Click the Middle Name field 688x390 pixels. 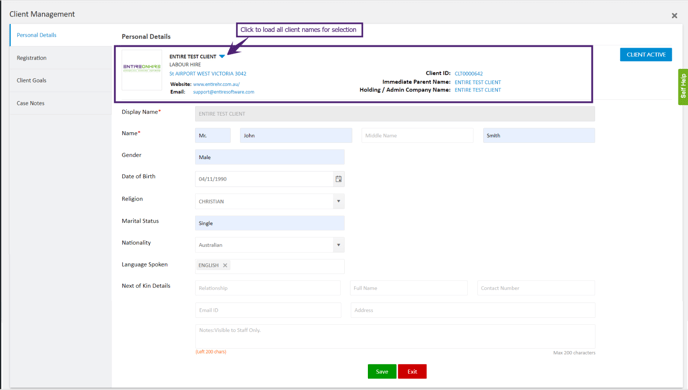pyautogui.click(x=417, y=136)
